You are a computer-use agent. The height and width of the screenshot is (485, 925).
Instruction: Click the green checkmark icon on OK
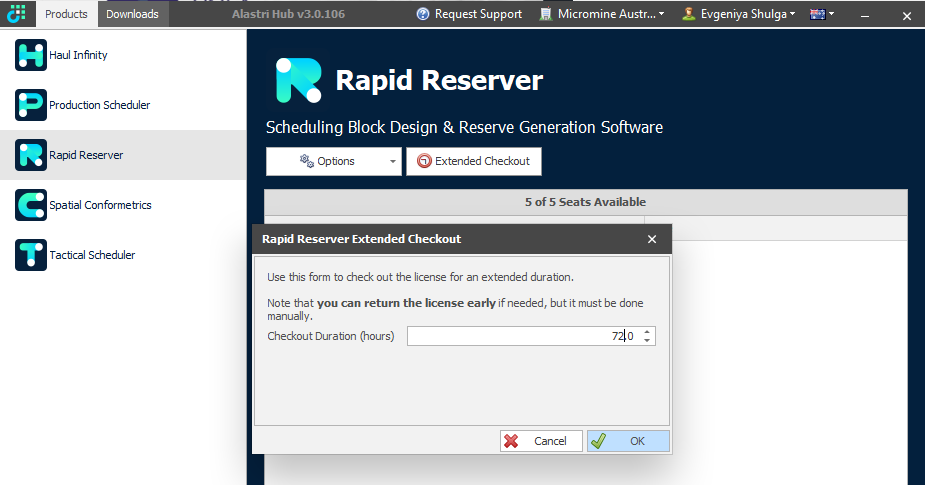point(598,441)
